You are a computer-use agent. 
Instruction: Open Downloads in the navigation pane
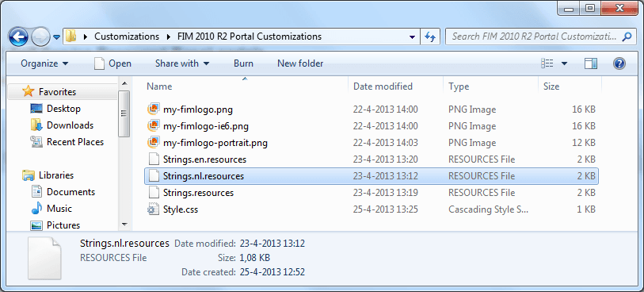click(70, 125)
